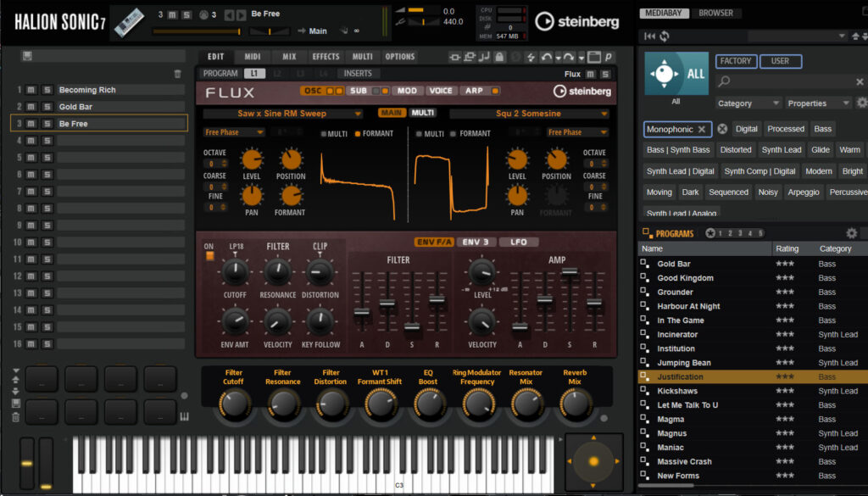Open MediaBay settings gear beside Properties
The width and height of the screenshot is (868, 496).
tap(861, 103)
